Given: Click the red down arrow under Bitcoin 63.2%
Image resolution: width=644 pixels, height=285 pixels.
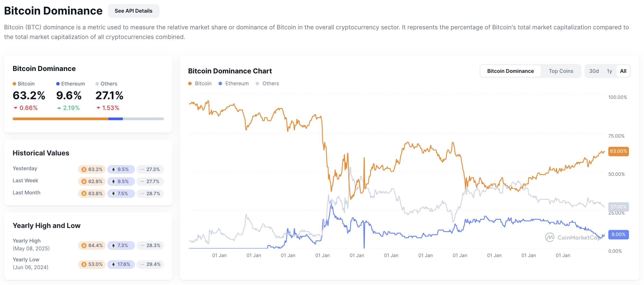Looking at the screenshot, I should (16, 108).
